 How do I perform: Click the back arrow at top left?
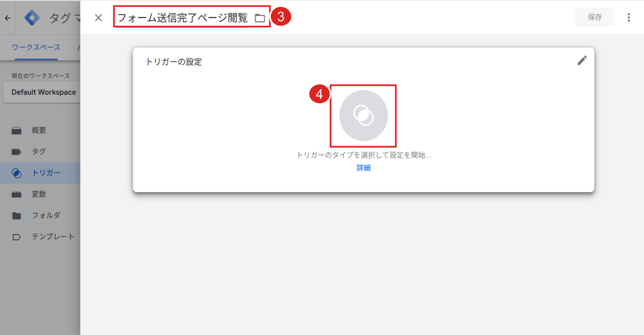(x=7, y=18)
